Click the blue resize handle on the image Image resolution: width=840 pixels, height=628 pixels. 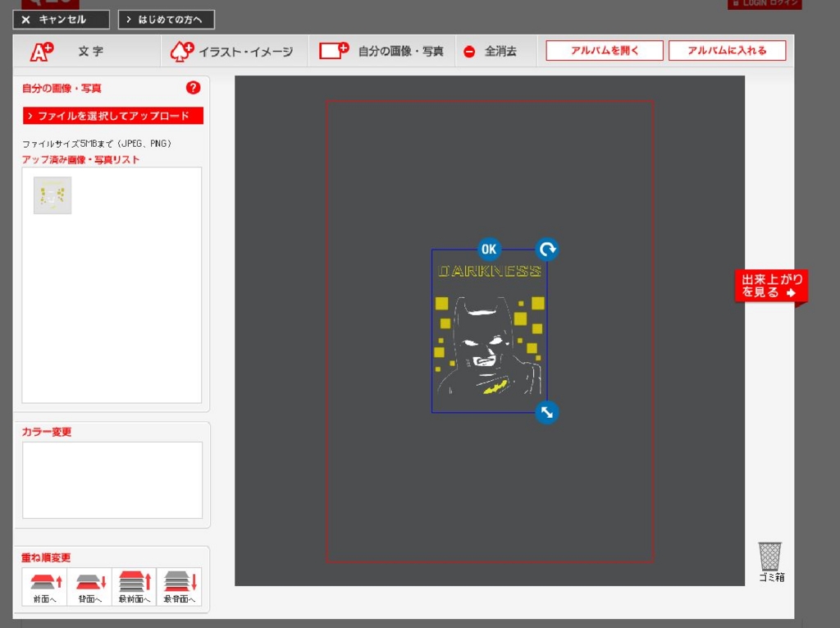[x=547, y=412]
